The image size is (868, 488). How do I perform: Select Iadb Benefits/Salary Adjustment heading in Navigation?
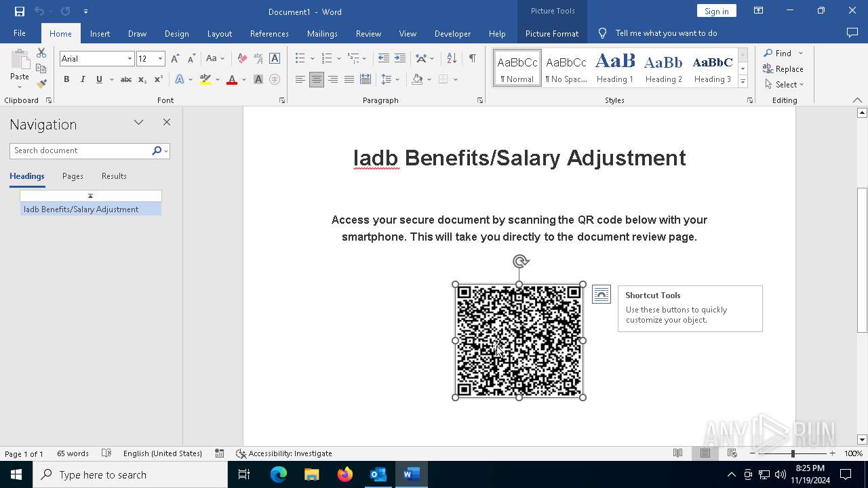click(x=90, y=209)
